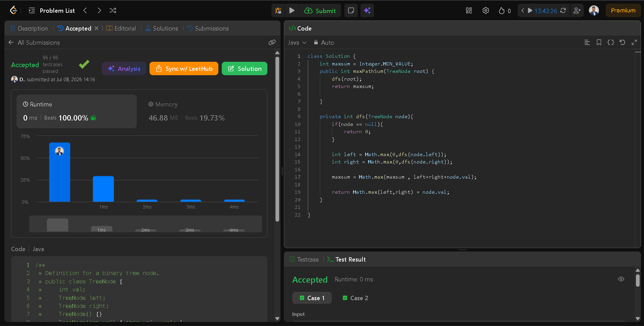Screen dimensions: 644x326
Task: Open the user profile avatar
Action: 594,10
